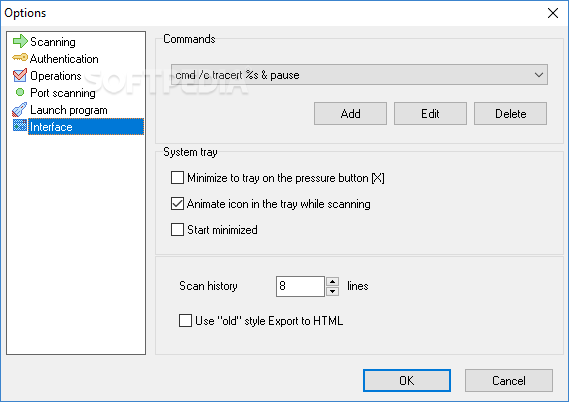Go to the Operations options page
The image size is (569, 402).
(56, 76)
